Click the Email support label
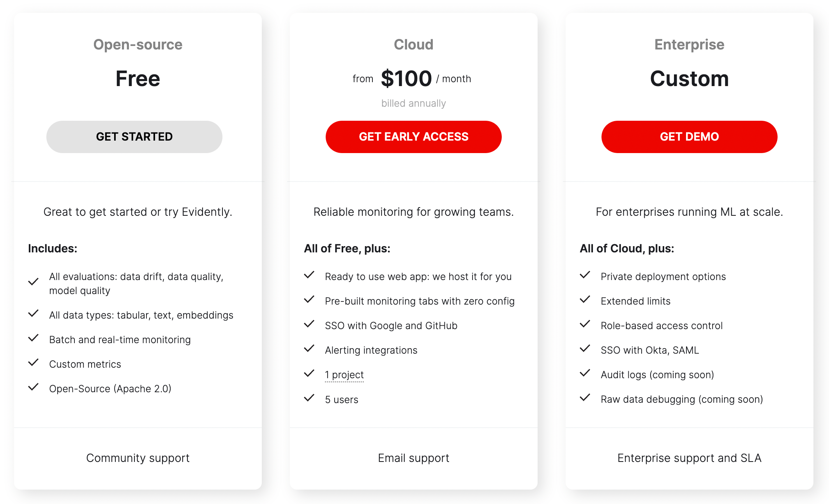This screenshot has height=504, width=829. point(413,458)
